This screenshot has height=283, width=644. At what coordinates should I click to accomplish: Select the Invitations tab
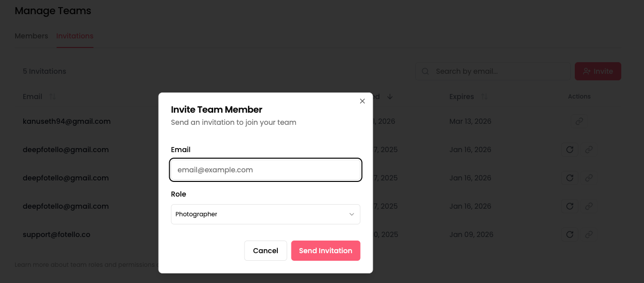click(x=75, y=36)
